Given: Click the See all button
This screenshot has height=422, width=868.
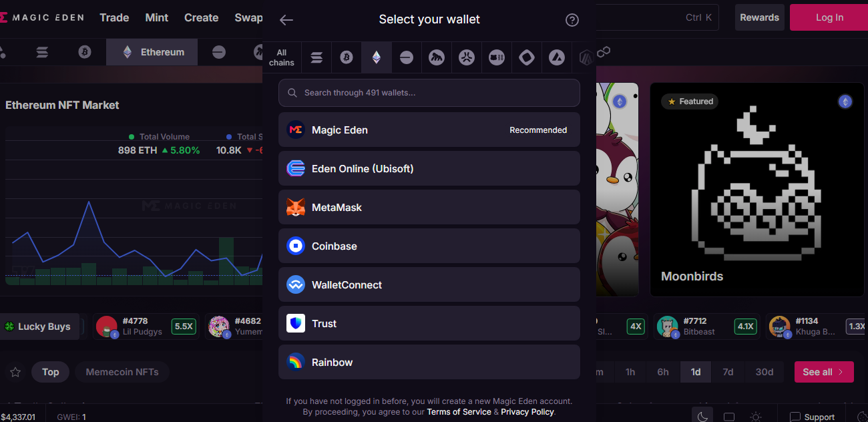Looking at the screenshot, I should click(823, 372).
